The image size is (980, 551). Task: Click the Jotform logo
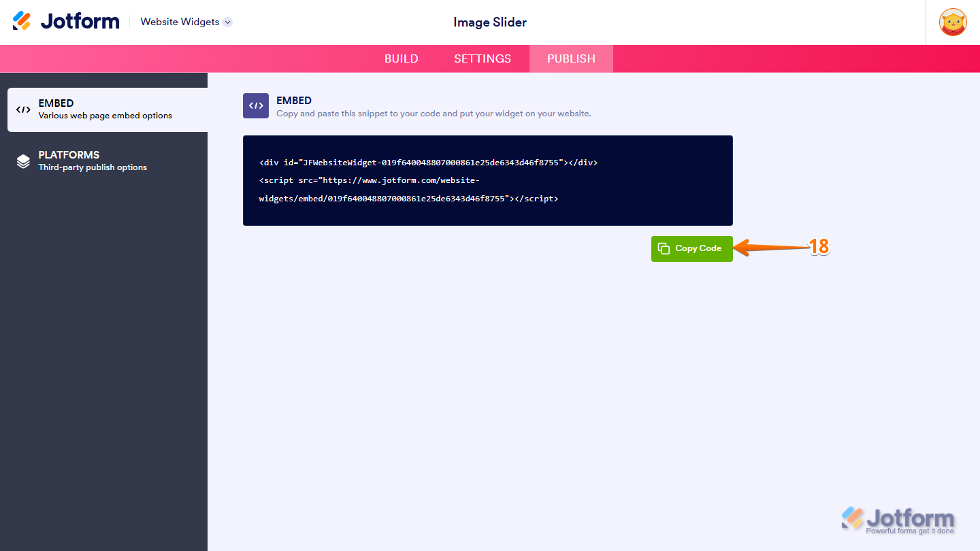(66, 22)
